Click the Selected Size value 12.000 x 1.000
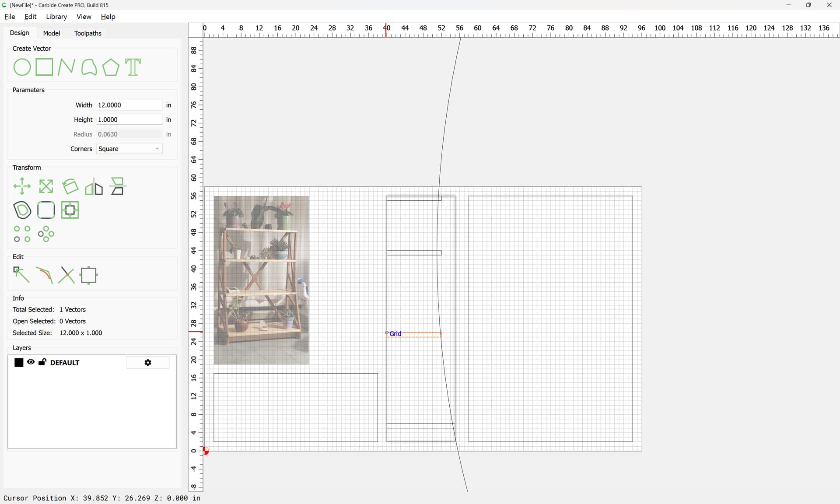The height and width of the screenshot is (504, 840). 80,333
